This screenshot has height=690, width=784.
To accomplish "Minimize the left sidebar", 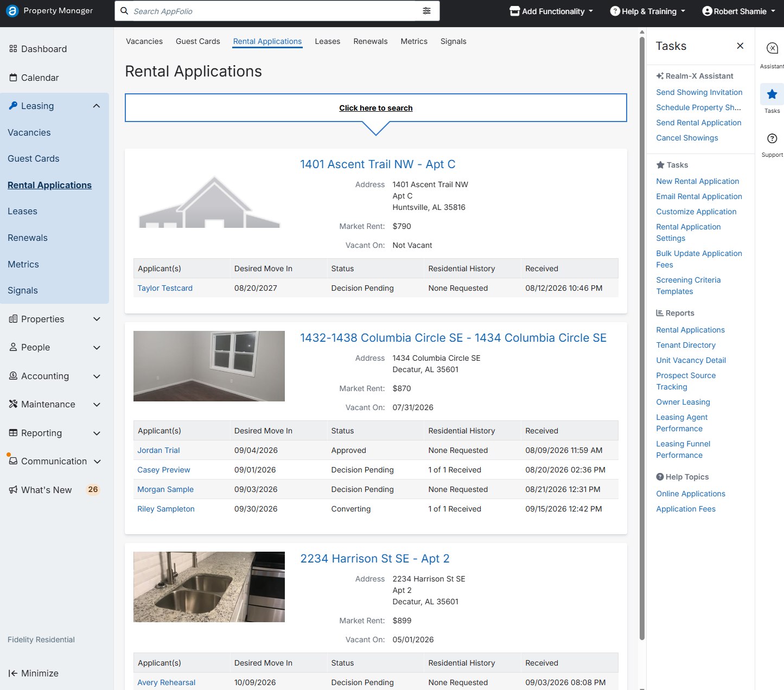I will pos(34,673).
